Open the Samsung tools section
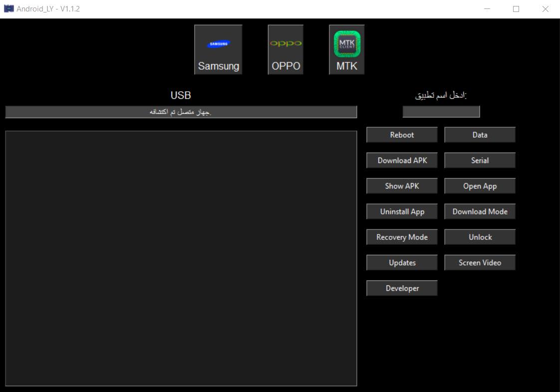This screenshot has height=392, width=560. 218,50
